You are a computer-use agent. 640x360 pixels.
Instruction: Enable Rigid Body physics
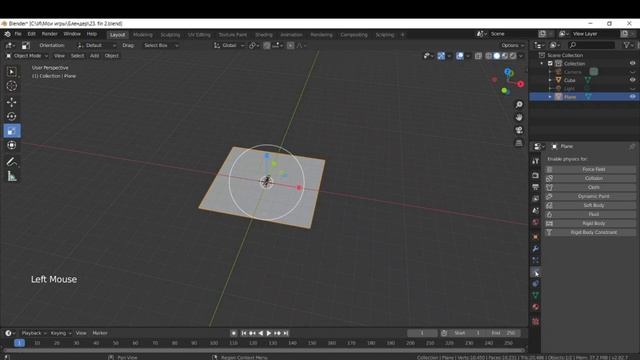click(590, 223)
